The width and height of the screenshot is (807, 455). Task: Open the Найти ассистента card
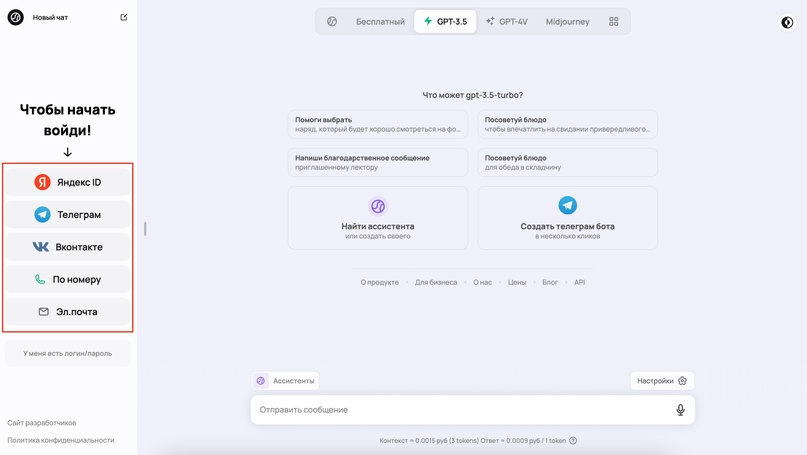point(378,218)
